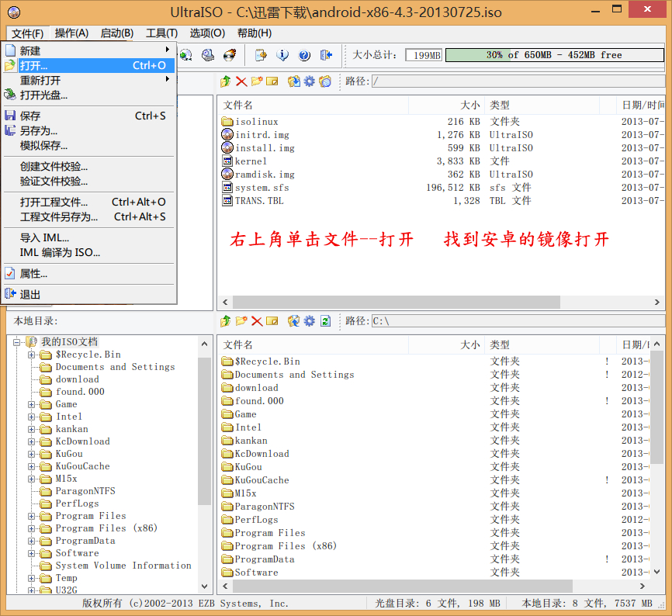Click the up-folder icon in the ISO pane toolbar

point(226,81)
